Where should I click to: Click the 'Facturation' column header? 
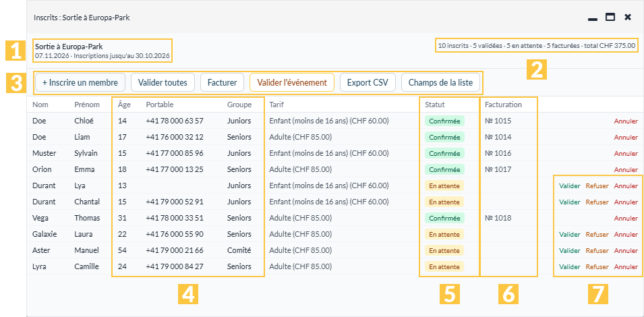point(503,105)
